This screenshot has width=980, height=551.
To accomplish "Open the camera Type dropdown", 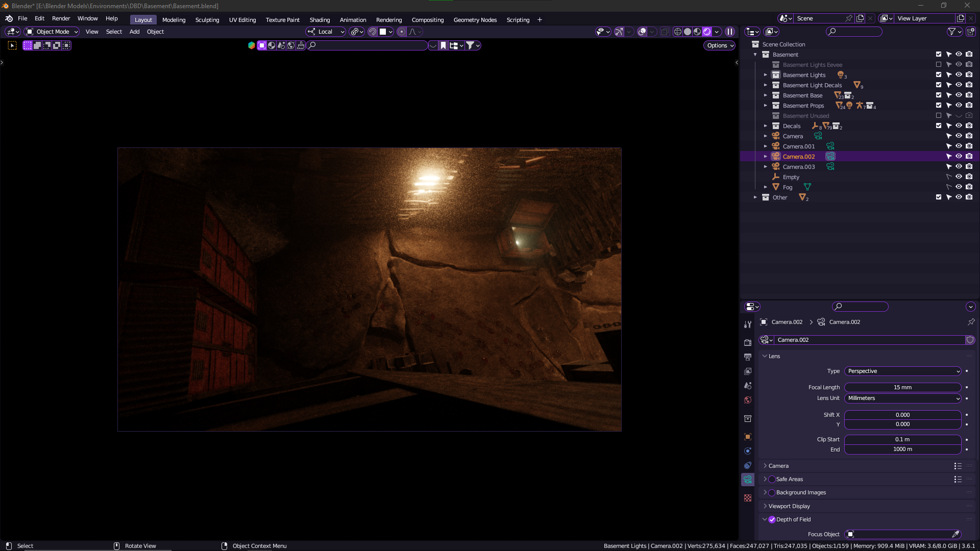I will [902, 371].
